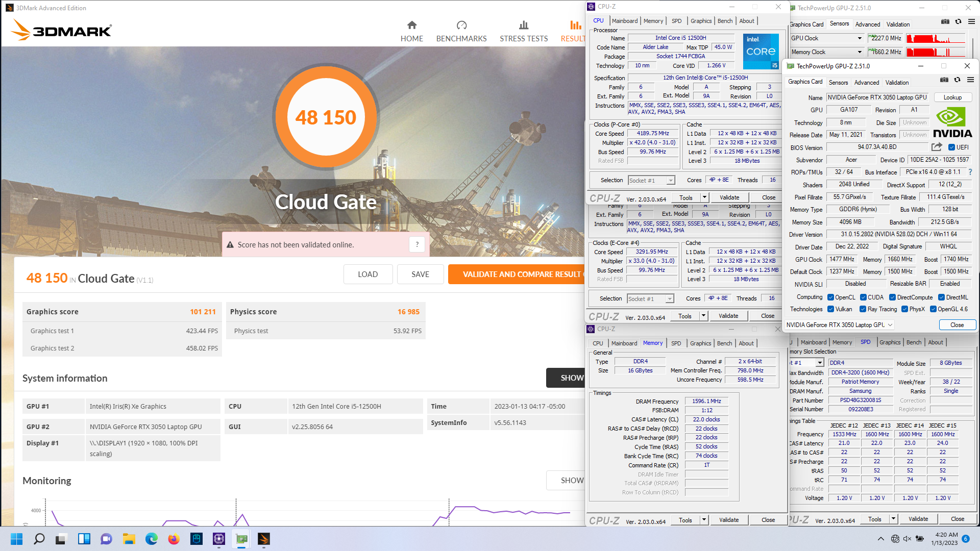Open Windows Search from the taskbar

pos(39,539)
